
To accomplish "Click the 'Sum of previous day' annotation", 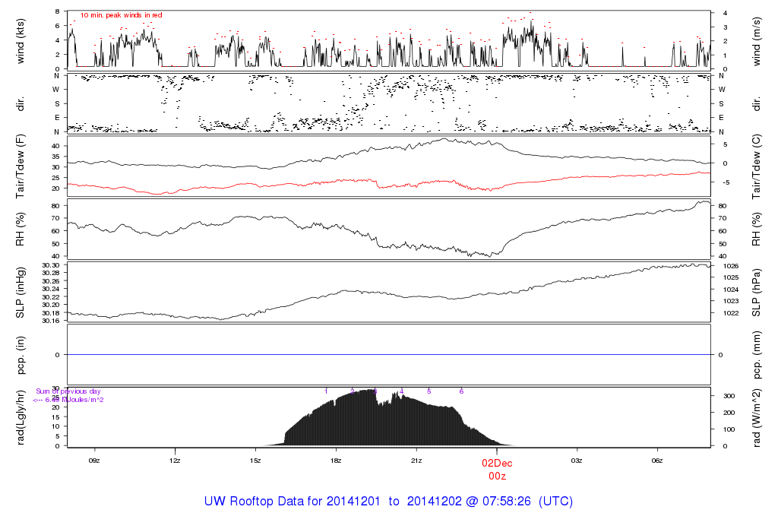I will point(68,391).
